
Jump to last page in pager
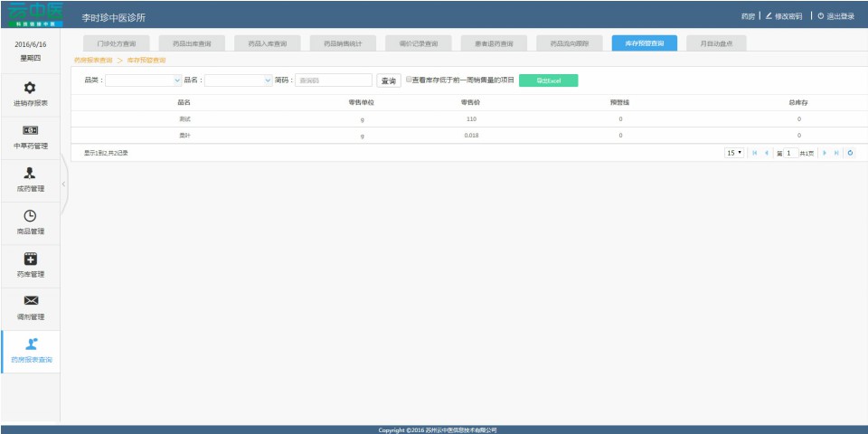(x=836, y=153)
